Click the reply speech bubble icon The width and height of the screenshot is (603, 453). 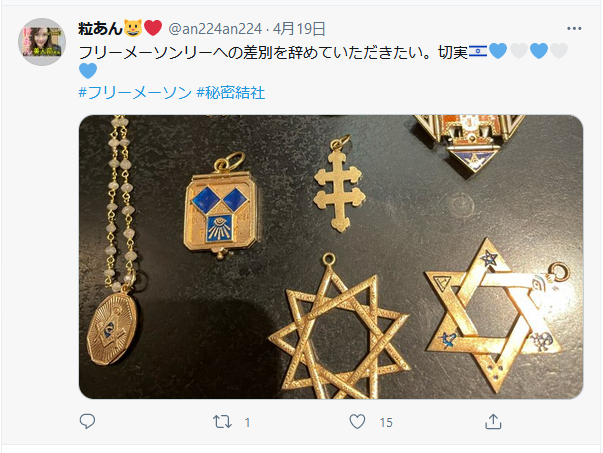coord(87,421)
